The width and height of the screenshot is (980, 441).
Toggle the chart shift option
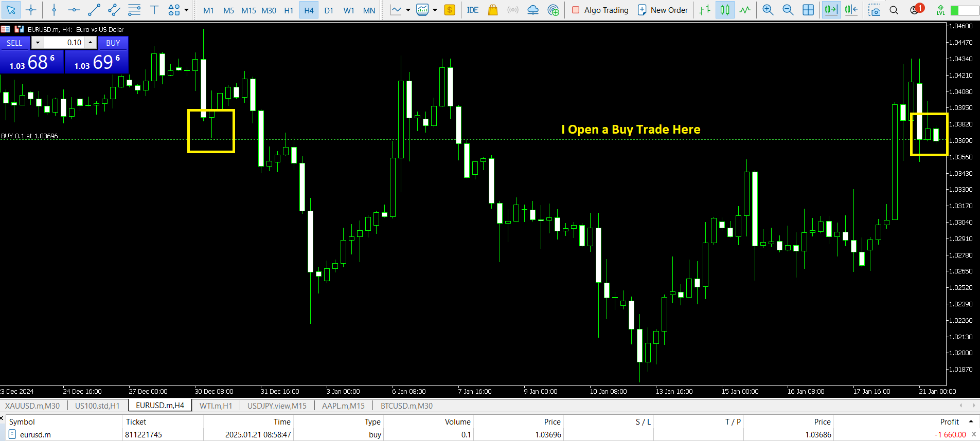tap(851, 10)
